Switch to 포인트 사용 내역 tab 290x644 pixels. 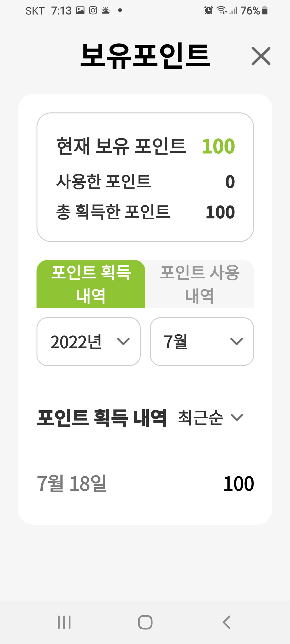pyautogui.click(x=200, y=284)
